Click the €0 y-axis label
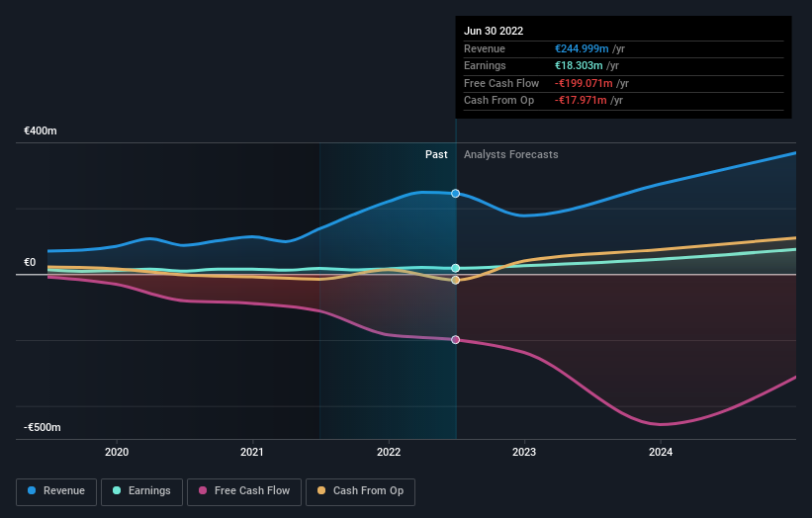The height and width of the screenshot is (518, 812). coord(30,262)
